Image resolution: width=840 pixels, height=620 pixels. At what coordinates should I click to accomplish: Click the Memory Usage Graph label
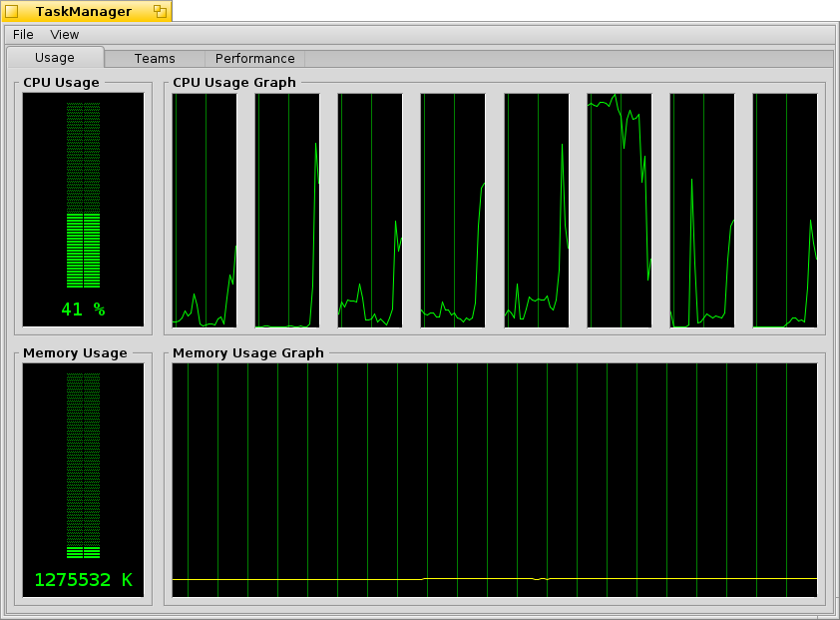pyautogui.click(x=248, y=352)
